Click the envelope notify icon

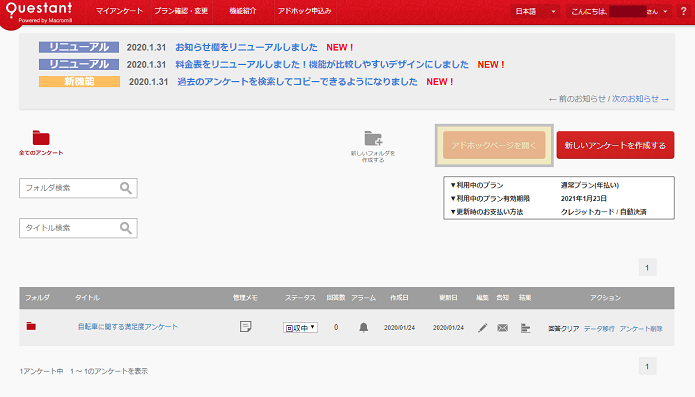point(503,328)
